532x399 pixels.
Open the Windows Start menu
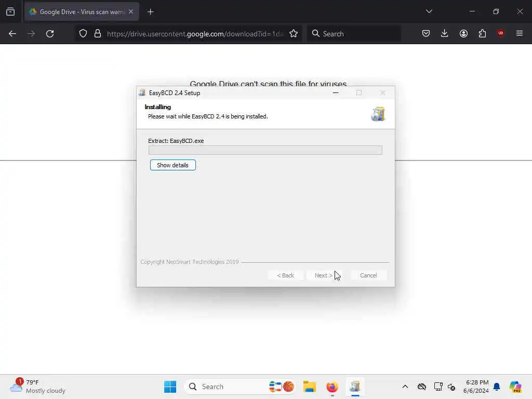(170, 387)
